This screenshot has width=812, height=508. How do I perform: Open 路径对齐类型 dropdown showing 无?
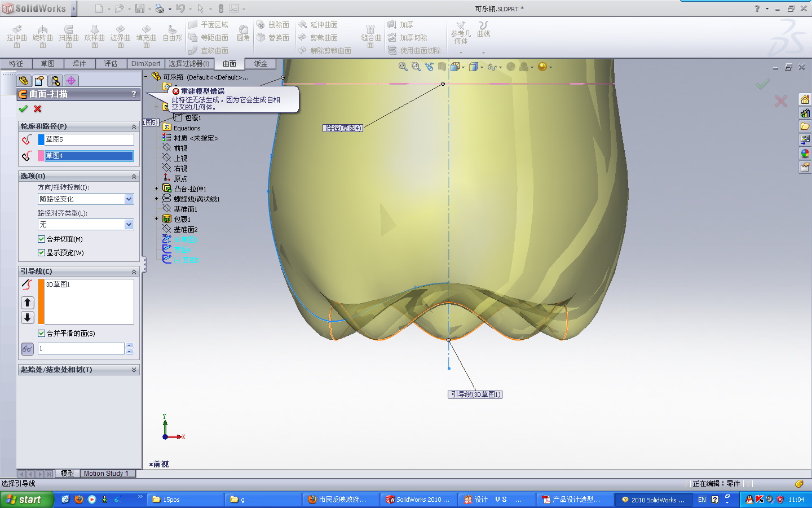tap(129, 225)
